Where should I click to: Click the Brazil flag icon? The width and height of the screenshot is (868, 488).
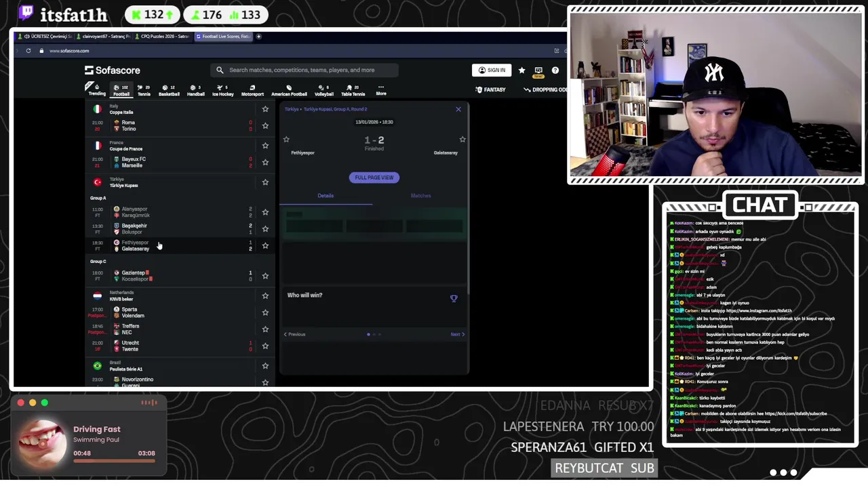tap(97, 366)
